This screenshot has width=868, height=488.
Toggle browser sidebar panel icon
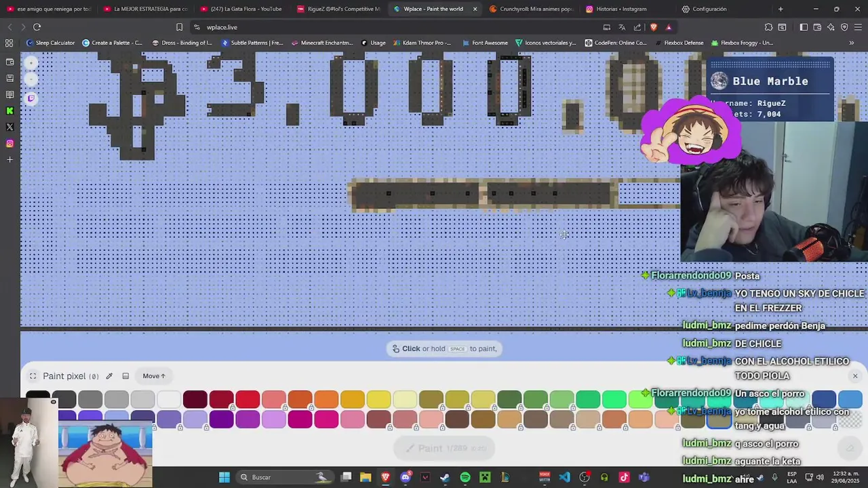coord(804,27)
